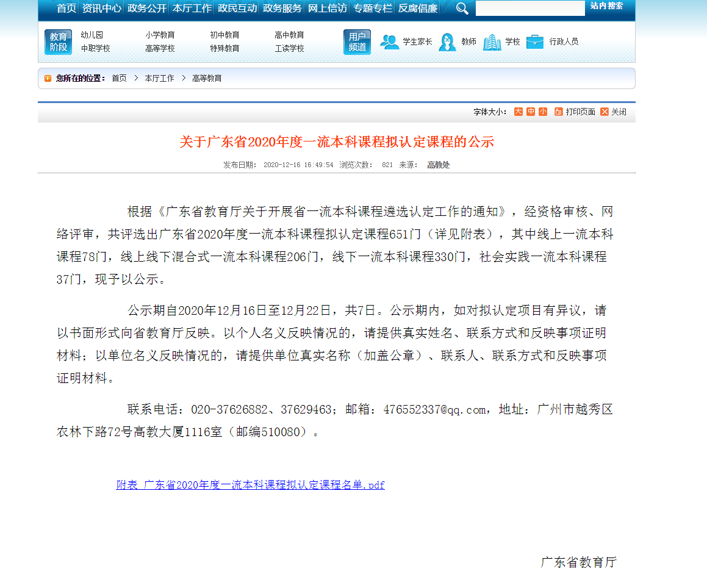Click the 打印页面 print page button

(575, 112)
